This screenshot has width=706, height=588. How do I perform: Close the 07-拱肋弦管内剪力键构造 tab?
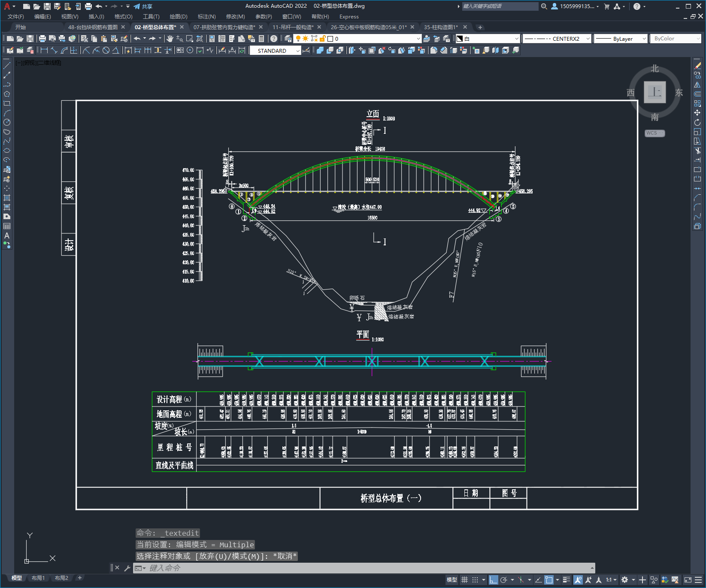pos(261,27)
